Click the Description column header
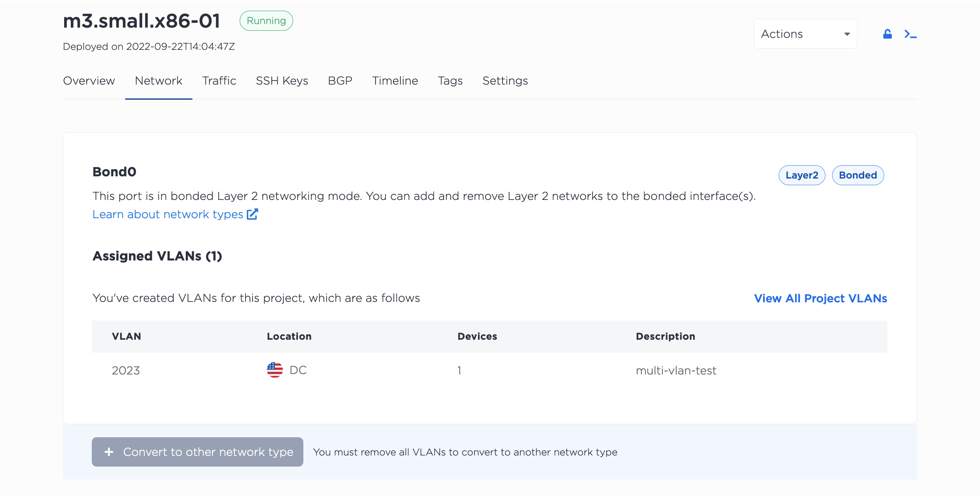Viewport: 980px width, 496px height. pyautogui.click(x=666, y=336)
